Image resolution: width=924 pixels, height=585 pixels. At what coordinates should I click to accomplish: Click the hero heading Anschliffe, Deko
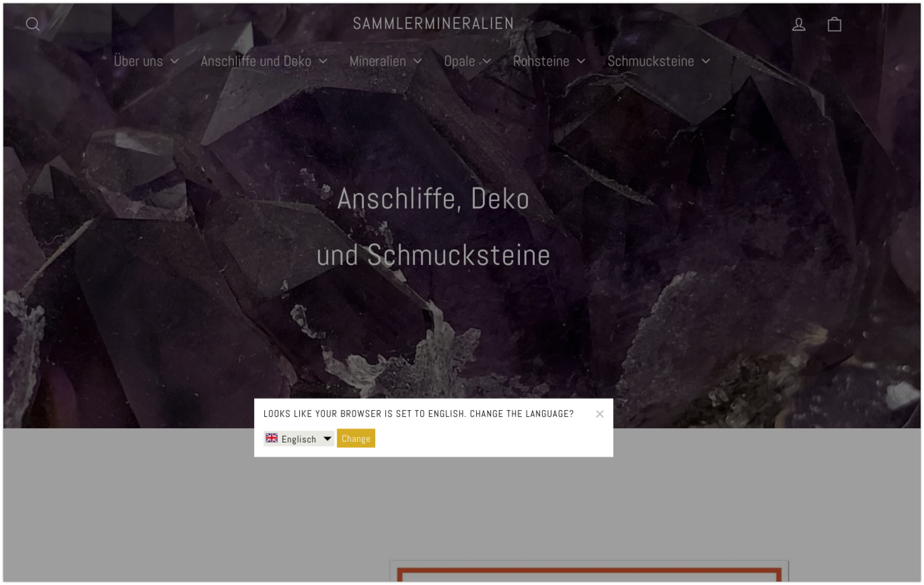point(433,199)
